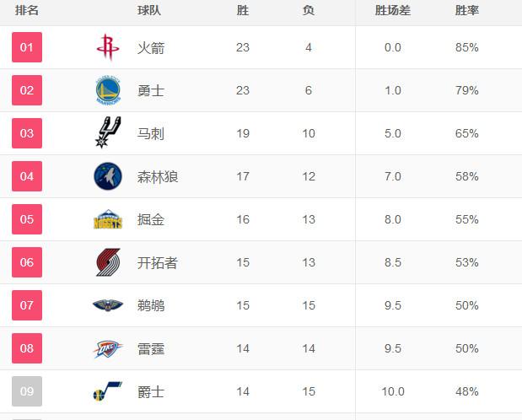
Task: Select the 85% win rate cell
Action: [466, 47]
